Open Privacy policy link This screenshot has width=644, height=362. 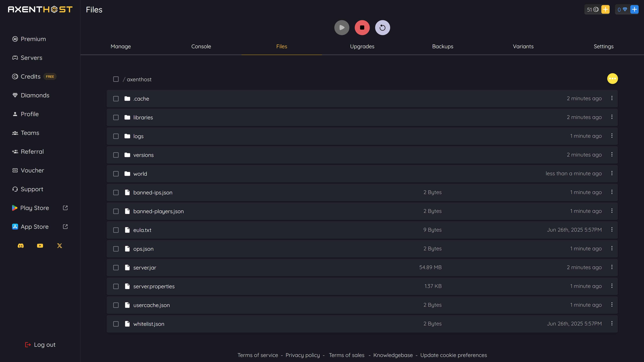[303, 355]
